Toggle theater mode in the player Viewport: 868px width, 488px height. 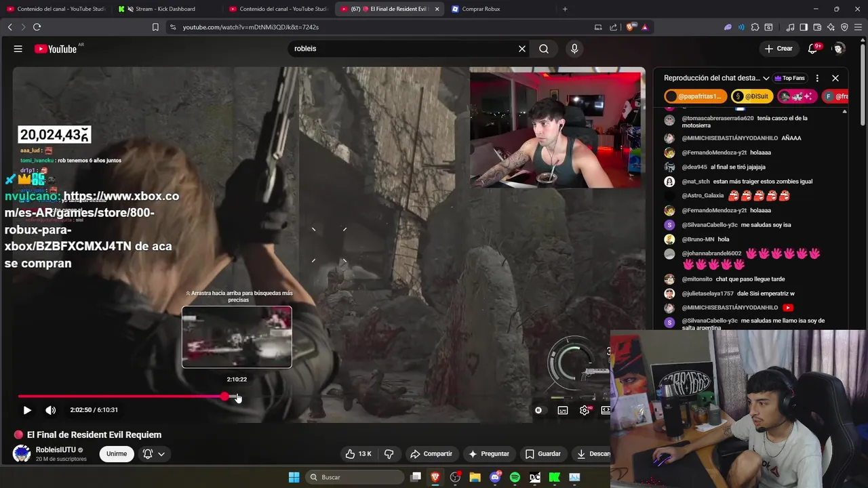click(606, 410)
